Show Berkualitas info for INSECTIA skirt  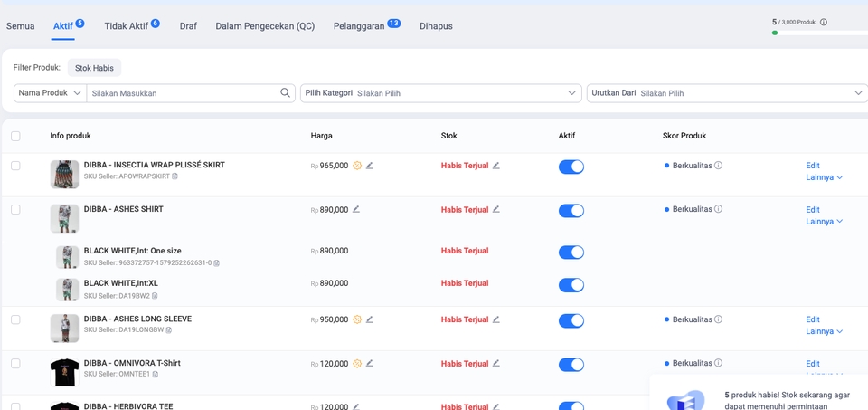[718, 165]
